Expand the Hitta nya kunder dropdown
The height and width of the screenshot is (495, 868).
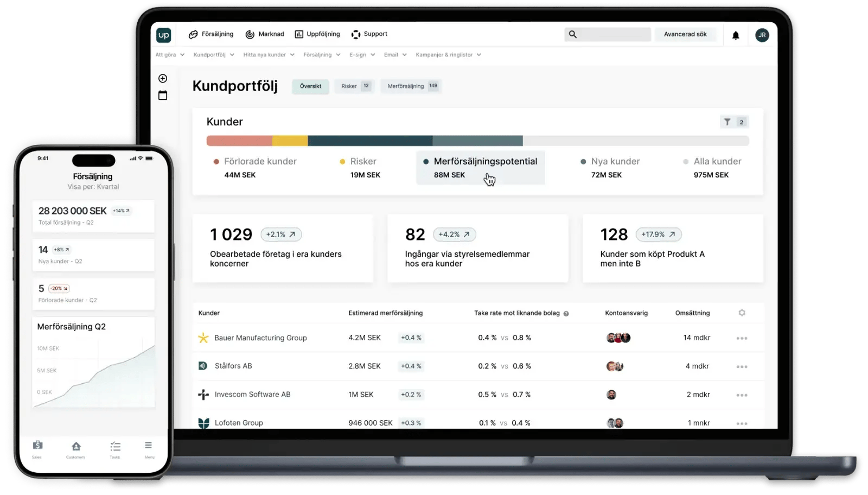click(269, 55)
